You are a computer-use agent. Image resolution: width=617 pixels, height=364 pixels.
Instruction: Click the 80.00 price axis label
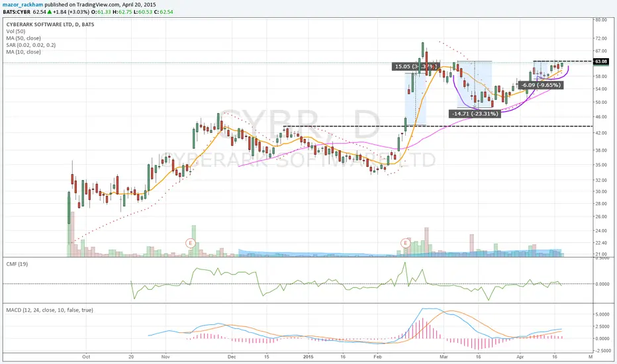click(x=601, y=20)
